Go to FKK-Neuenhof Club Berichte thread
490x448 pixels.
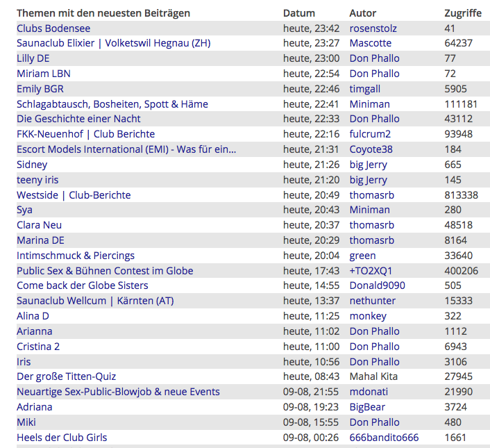pyautogui.click(x=85, y=134)
